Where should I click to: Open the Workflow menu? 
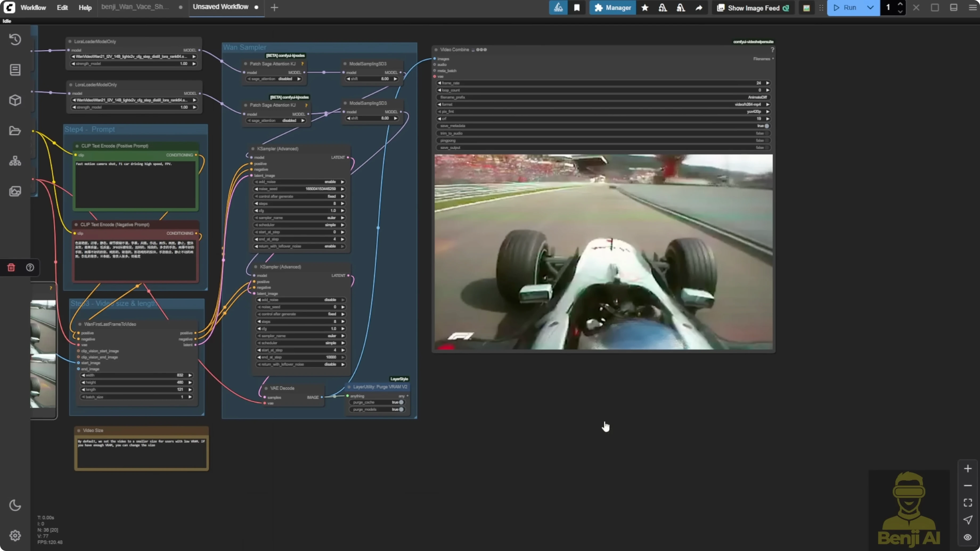coord(33,8)
